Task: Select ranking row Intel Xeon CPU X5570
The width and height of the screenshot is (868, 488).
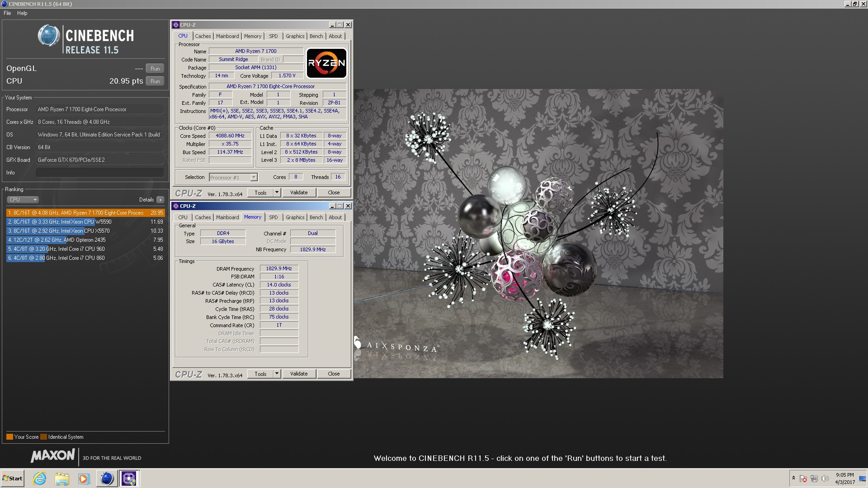Action: [x=85, y=231]
